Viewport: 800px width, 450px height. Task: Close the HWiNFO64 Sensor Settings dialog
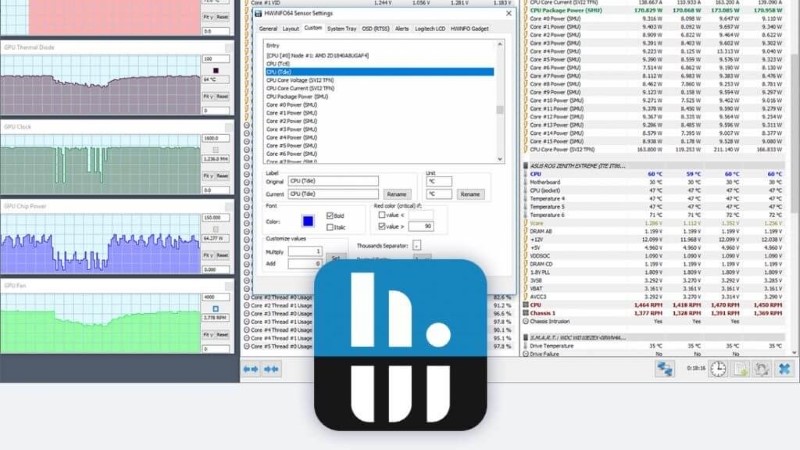[508, 13]
